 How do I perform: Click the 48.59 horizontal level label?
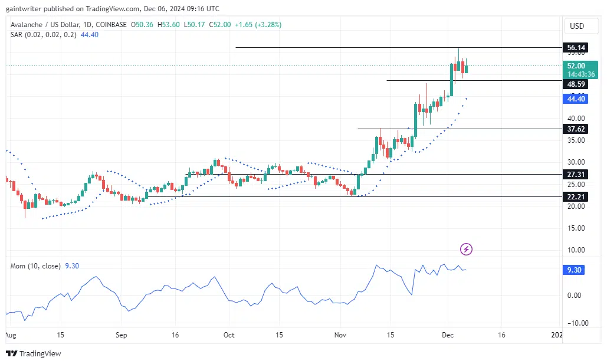575,84
